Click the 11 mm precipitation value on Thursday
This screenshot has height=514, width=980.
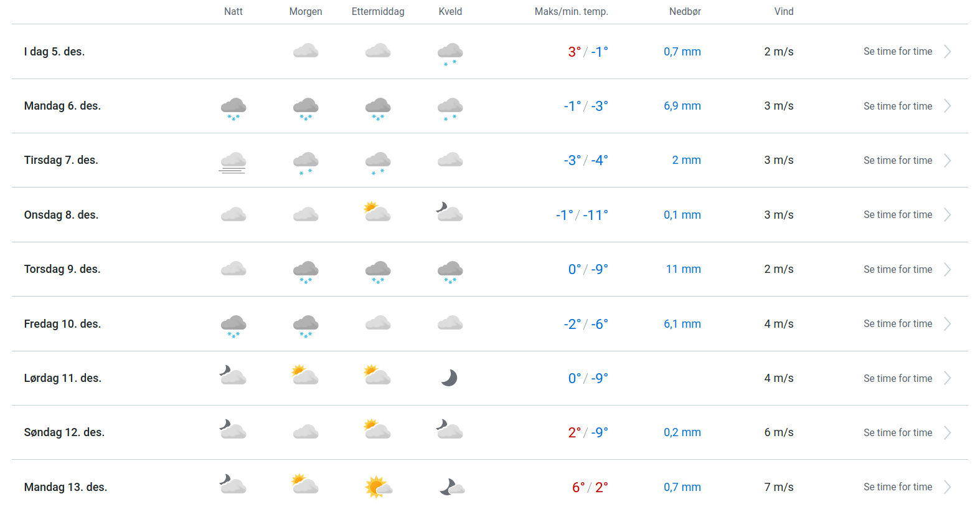(x=683, y=269)
